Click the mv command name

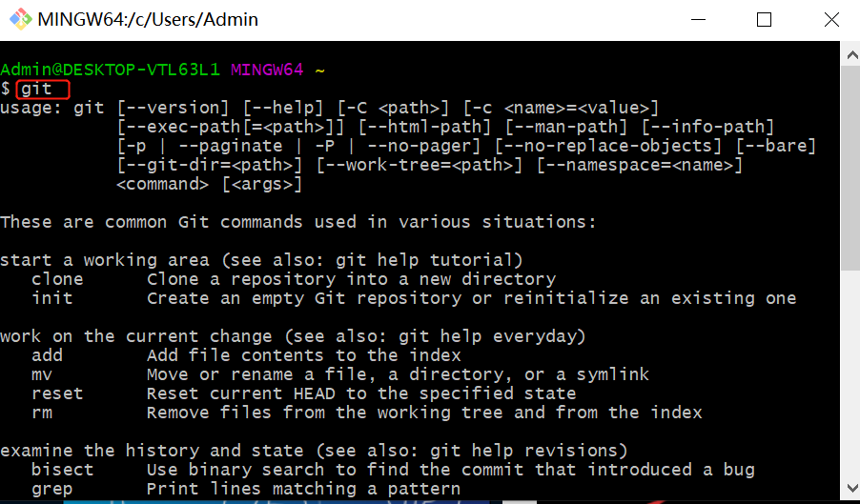pos(41,374)
